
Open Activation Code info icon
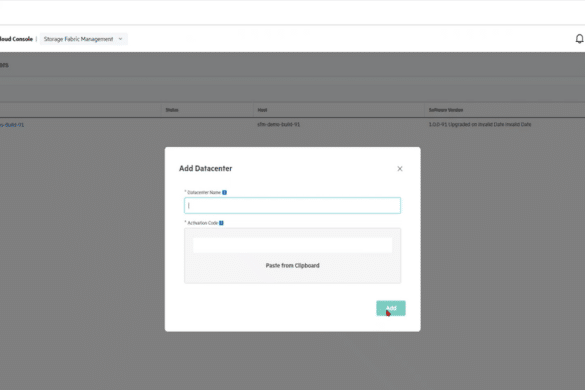tap(221, 223)
